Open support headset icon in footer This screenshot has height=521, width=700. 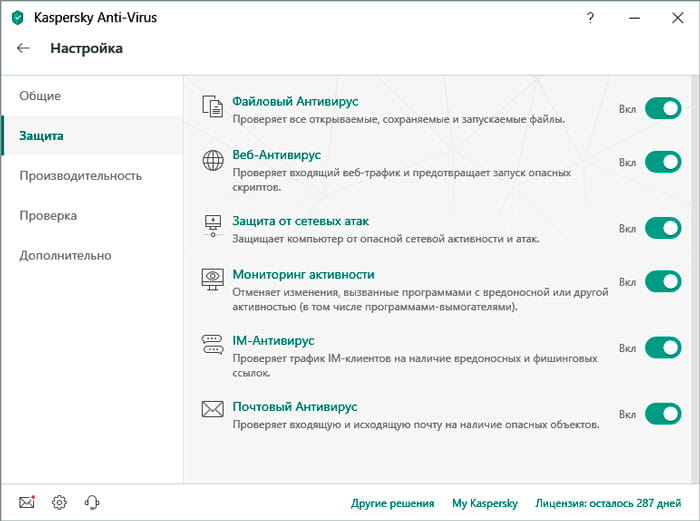(x=92, y=502)
